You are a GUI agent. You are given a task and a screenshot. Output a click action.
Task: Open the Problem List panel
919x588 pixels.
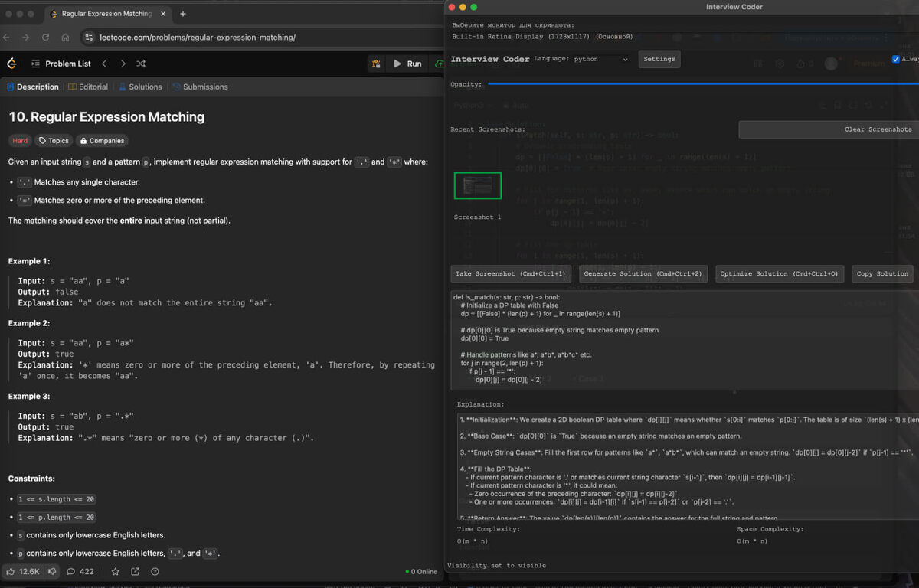click(x=61, y=64)
